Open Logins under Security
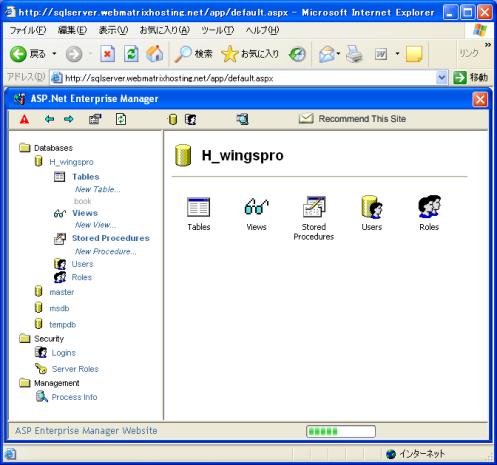This screenshot has height=465, width=497. 64,353
